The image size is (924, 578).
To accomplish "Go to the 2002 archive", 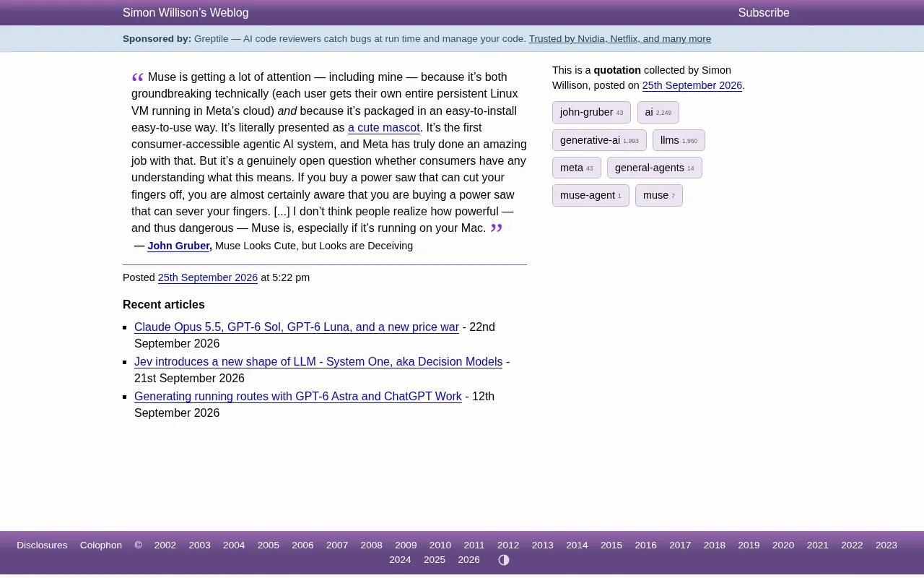I will pyautogui.click(x=165, y=545).
